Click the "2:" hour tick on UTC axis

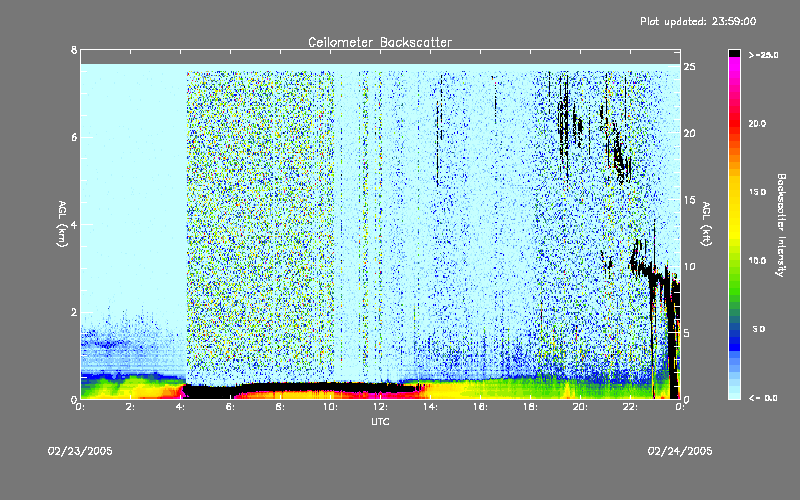coord(130,407)
